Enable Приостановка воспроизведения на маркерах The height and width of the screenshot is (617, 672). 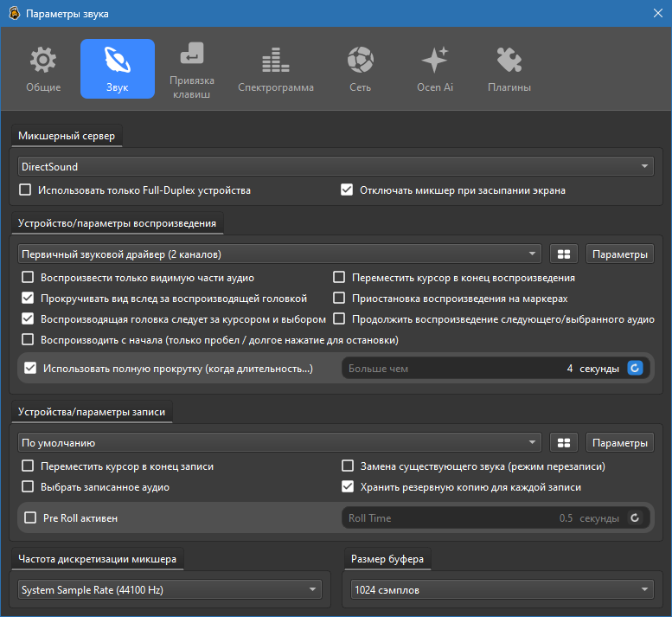pos(339,298)
